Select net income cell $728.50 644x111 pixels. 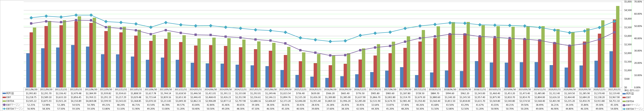[x=420, y=93]
